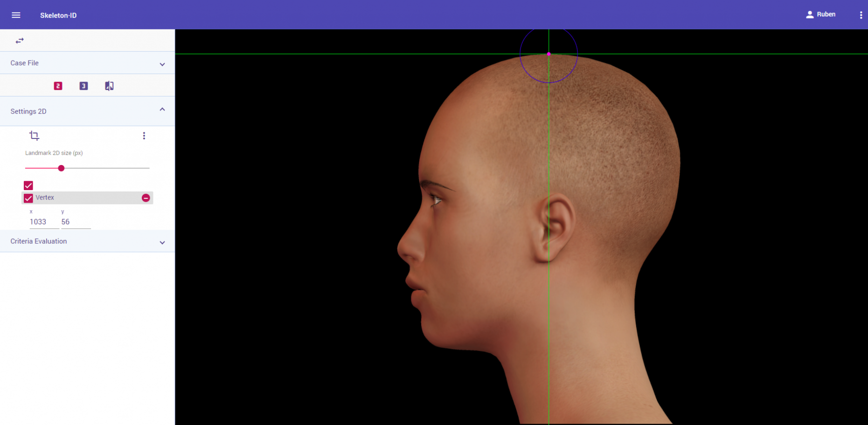Expand the Criteria Evaluation section
The height and width of the screenshot is (425, 868).
162,242
